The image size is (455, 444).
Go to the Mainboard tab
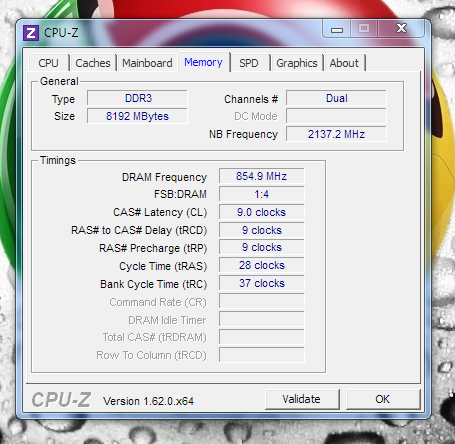pyautogui.click(x=147, y=63)
